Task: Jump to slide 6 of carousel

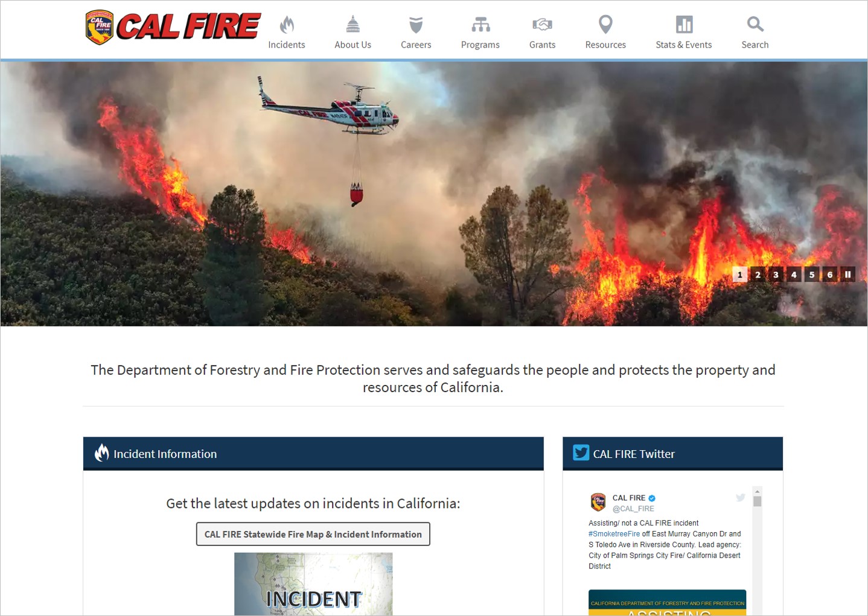Action: (830, 275)
